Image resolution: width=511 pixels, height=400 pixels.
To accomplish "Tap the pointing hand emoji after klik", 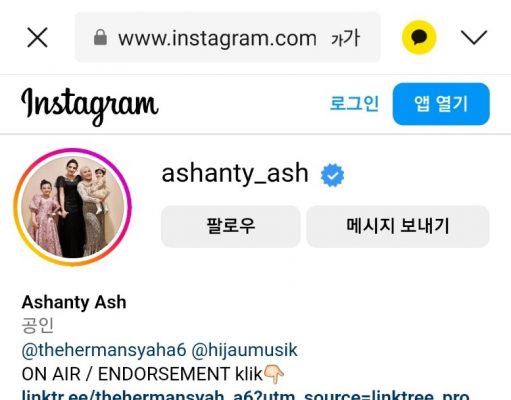I will pyautogui.click(x=274, y=374).
